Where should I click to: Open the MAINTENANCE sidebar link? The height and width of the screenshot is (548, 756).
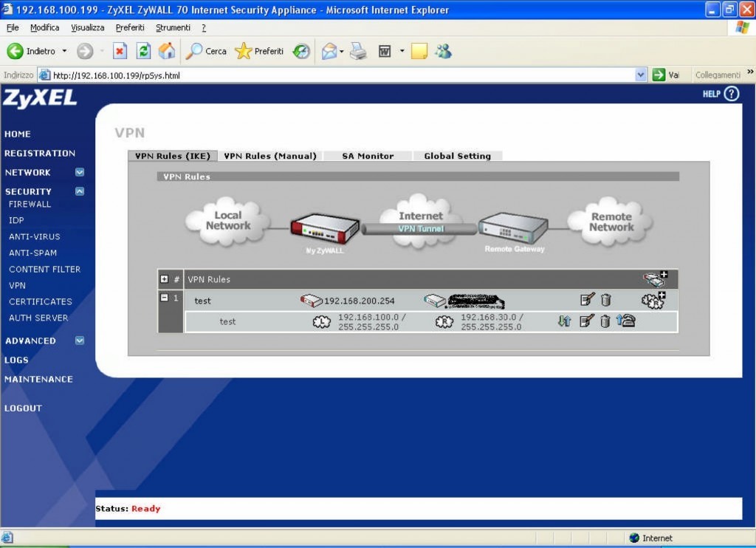pyautogui.click(x=38, y=379)
